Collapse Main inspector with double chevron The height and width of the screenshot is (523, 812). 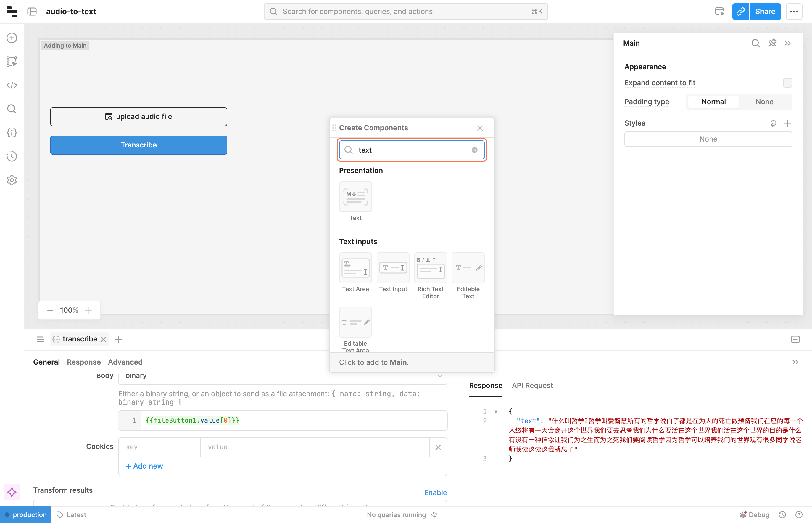click(787, 43)
